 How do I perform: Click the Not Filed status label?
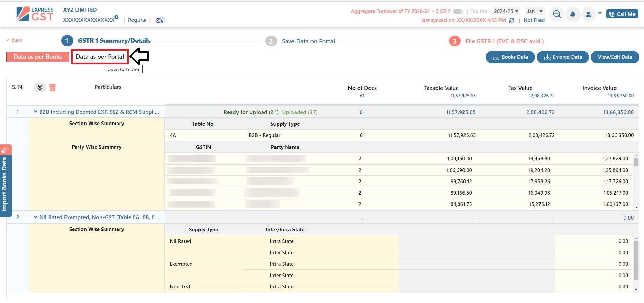coord(534,20)
